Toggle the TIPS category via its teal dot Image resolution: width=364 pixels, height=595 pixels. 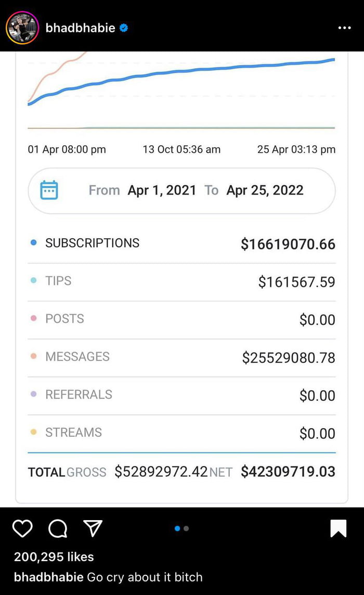click(x=33, y=280)
